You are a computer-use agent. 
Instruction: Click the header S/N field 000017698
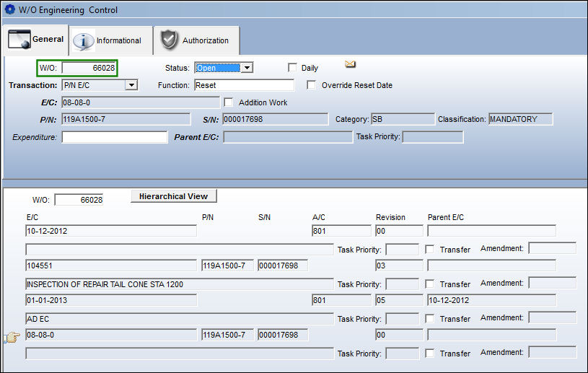[x=276, y=119]
